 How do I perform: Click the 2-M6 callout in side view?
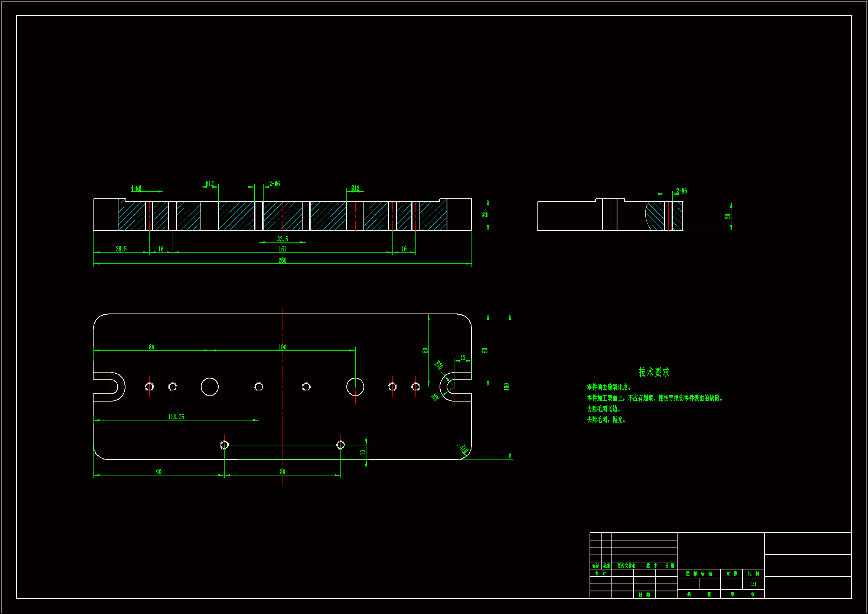681,191
